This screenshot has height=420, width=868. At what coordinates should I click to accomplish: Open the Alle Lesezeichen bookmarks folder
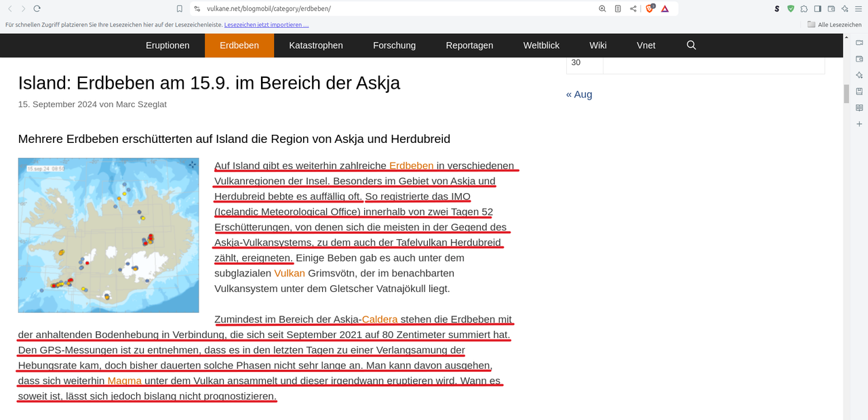click(834, 24)
